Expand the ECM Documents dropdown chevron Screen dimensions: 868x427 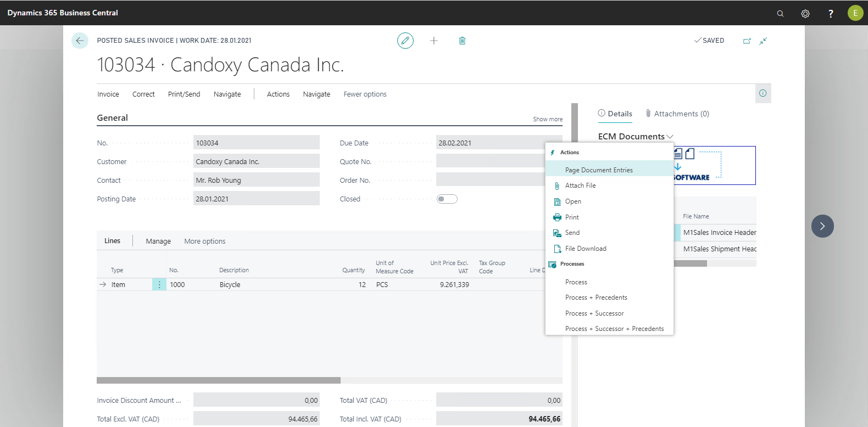[670, 137]
